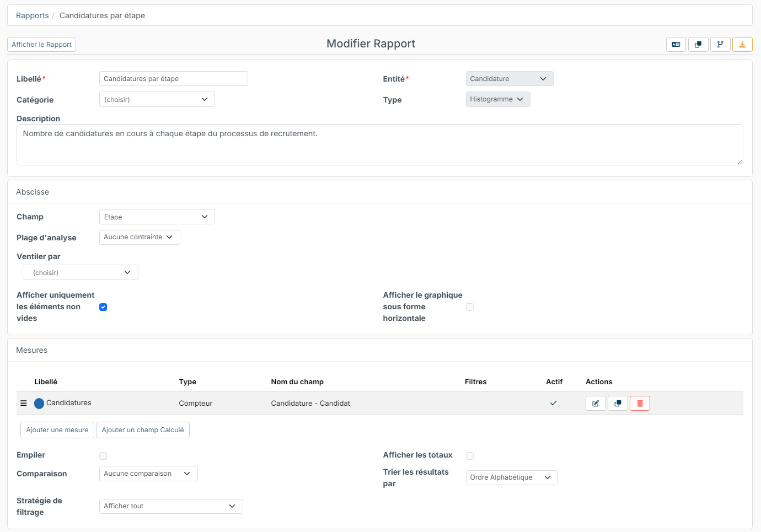Image resolution: width=761 pixels, height=532 pixels.
Task: Edit the Candidatures measure with the pencil icon
Action: click(x=596, y=404)
